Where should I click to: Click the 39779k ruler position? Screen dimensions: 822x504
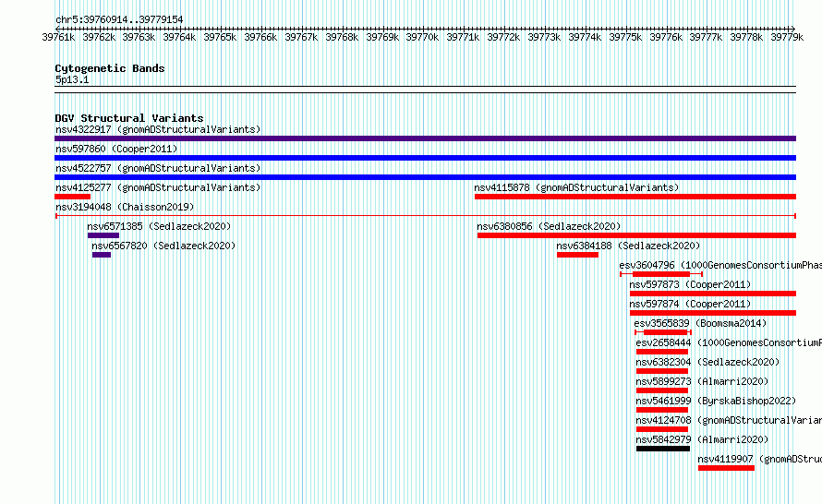[787, 37]
